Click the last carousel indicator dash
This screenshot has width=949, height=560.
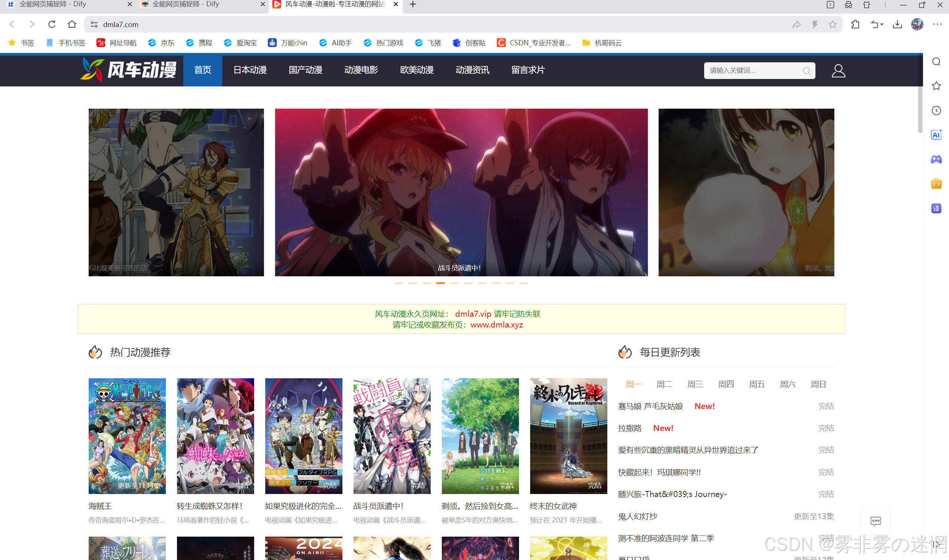pos(524,283)
